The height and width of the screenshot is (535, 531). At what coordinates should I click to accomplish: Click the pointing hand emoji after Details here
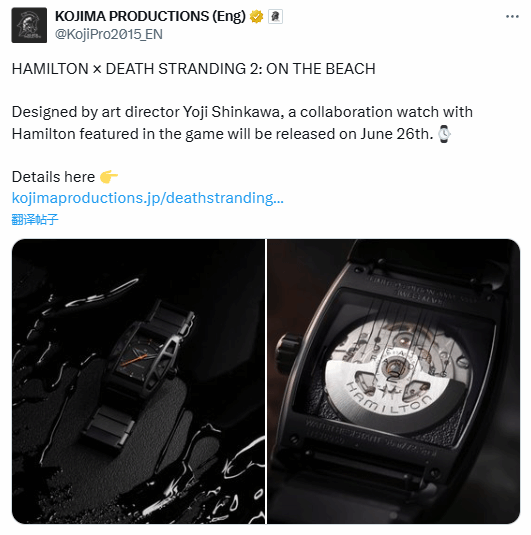coord(109,177)
